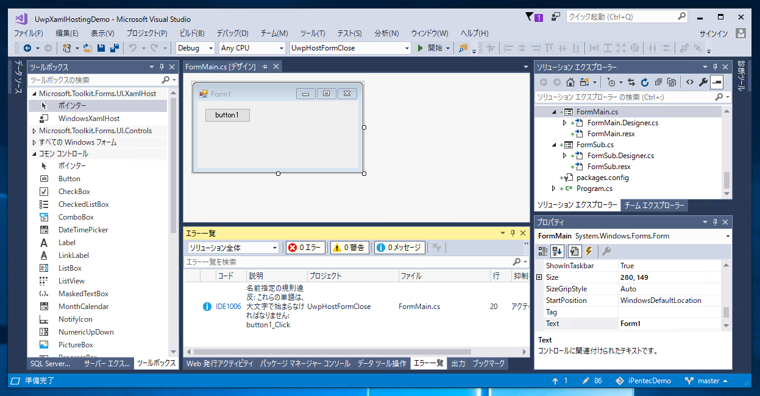Click Collapse All icon in Solution Explorer
The image size is (760, 396).
[x=658, y=82]
